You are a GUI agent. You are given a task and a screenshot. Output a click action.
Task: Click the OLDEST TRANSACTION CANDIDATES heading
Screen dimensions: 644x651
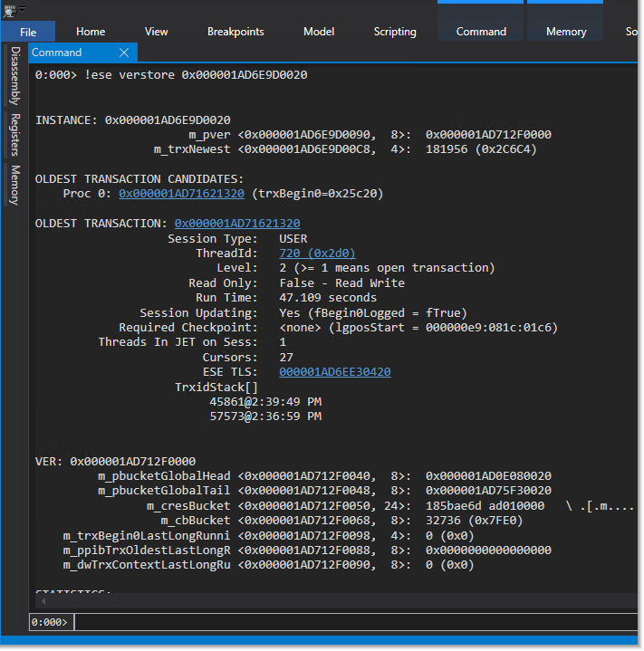[139, 179]
